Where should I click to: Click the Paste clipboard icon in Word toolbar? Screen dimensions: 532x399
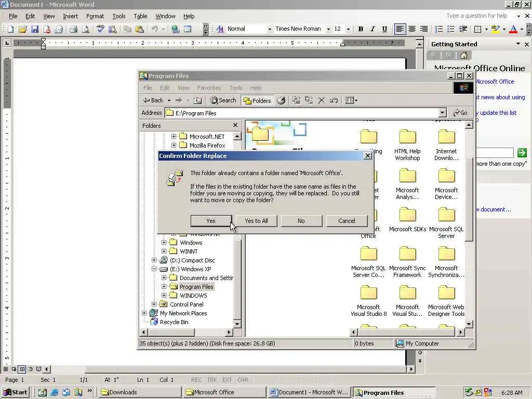[139, 29]
